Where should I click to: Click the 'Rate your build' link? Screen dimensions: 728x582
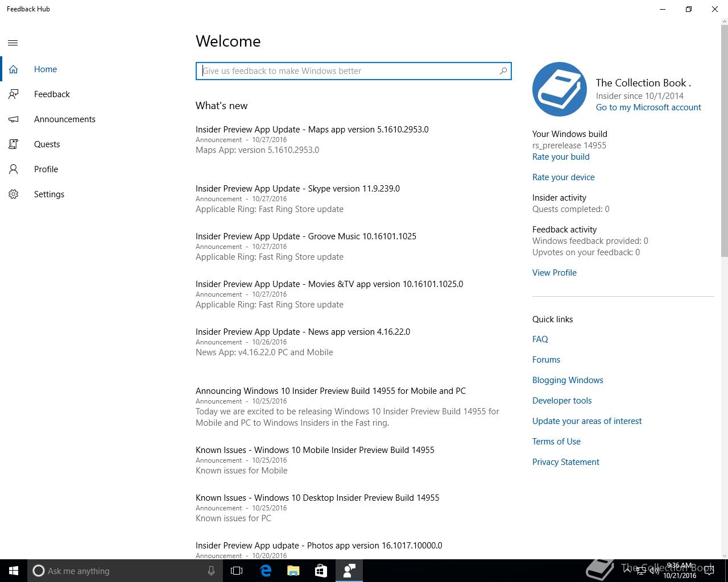point(561,157)
